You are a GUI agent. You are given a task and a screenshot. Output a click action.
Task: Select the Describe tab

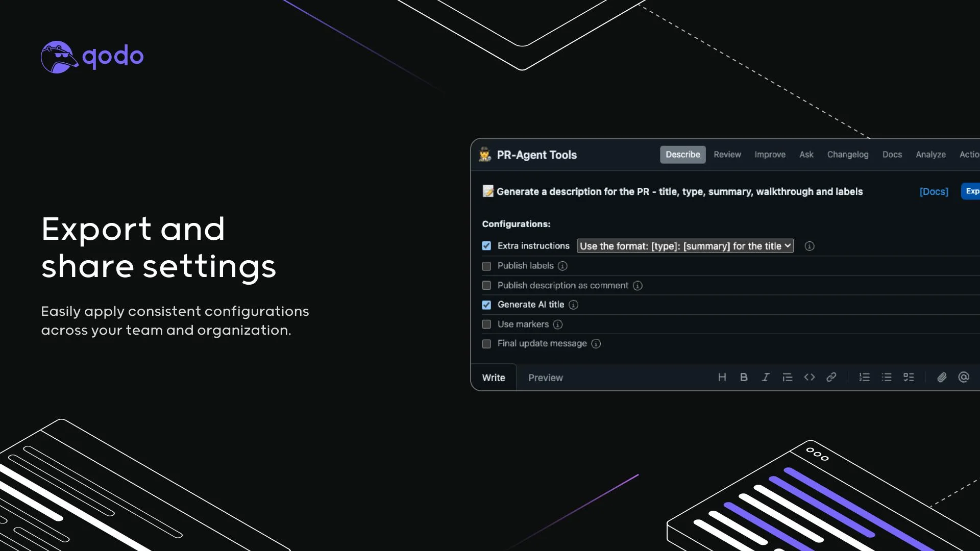pyautogui.click(x=683, y=155)
